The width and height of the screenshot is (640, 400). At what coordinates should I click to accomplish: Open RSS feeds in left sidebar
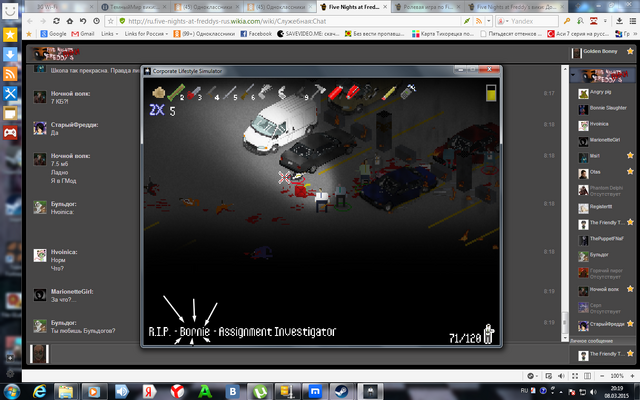[x=10, y=74]
